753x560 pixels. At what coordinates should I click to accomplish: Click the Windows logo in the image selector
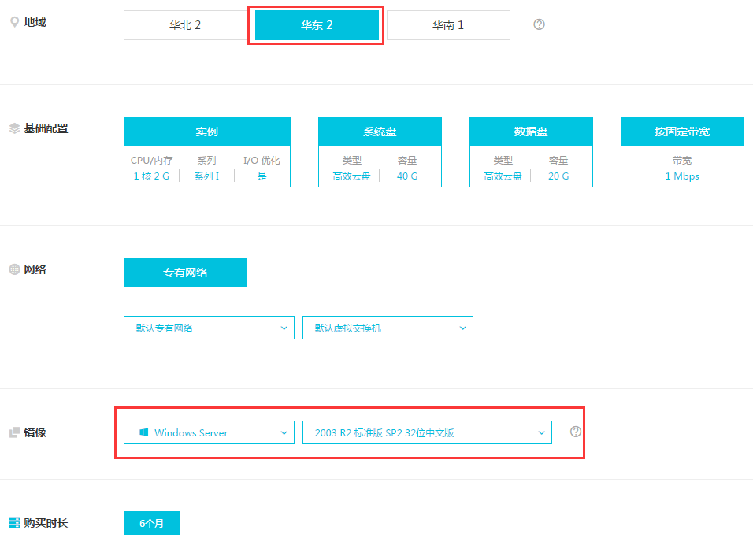coord(143,432)
